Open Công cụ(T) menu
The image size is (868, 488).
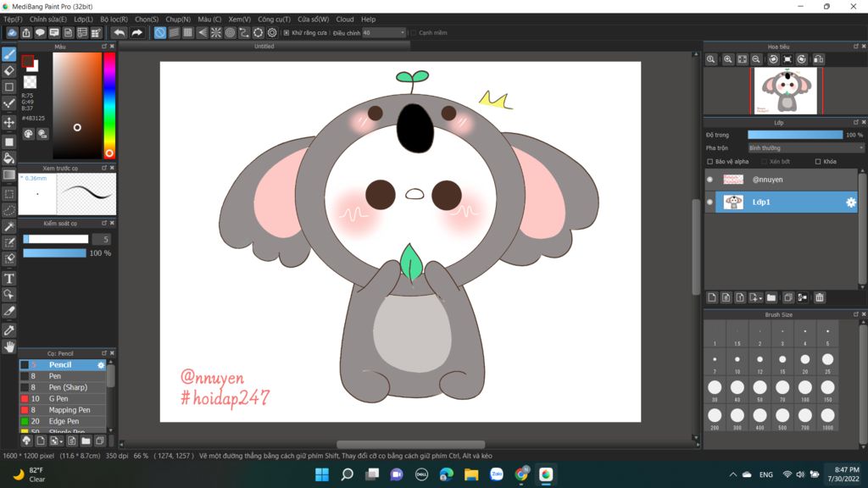coord(274,19)
